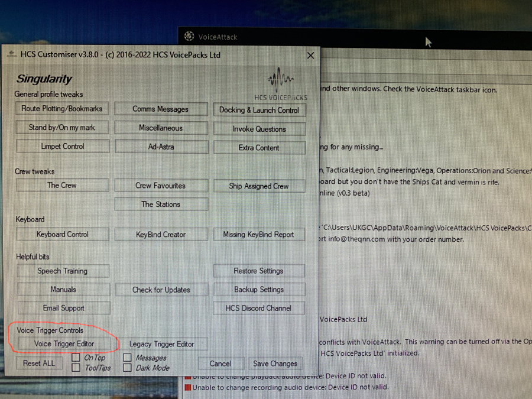This screenshot has height=399, width=532.
Task: Click the HCS Customiser title bar icon
Action: click(x=12, y=54)
